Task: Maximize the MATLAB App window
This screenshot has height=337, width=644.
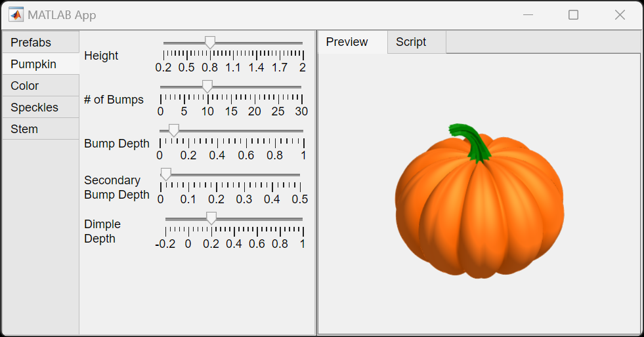Action: point(573,14)
